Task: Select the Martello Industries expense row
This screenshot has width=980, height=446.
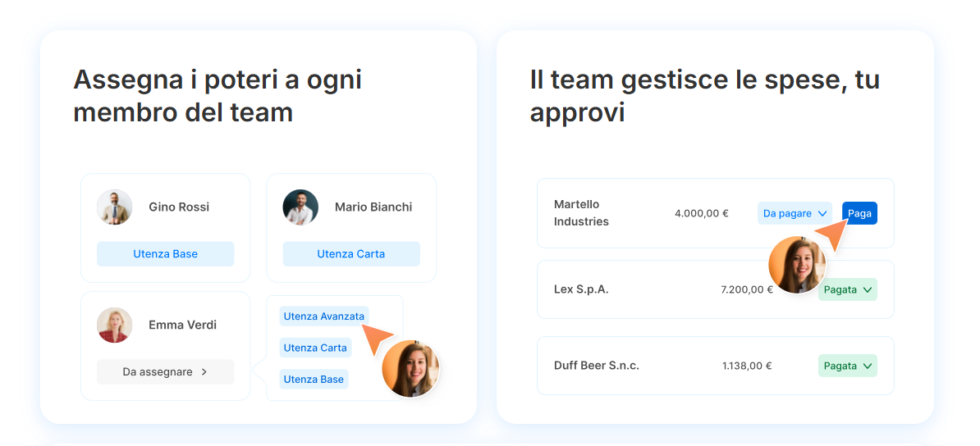Action: point(624,213)
